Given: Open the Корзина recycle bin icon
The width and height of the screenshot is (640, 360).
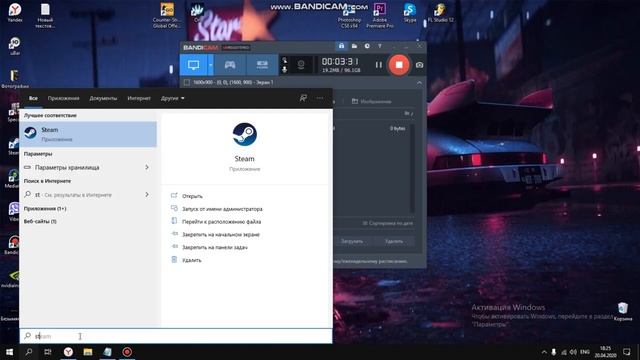Looking at the screenshot, I should point(623,312).
